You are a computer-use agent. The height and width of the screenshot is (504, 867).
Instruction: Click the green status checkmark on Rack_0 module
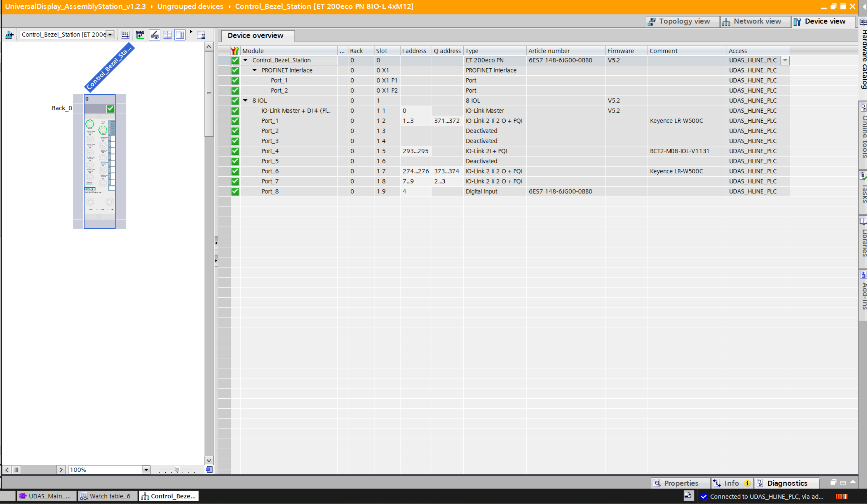[110, 109]
